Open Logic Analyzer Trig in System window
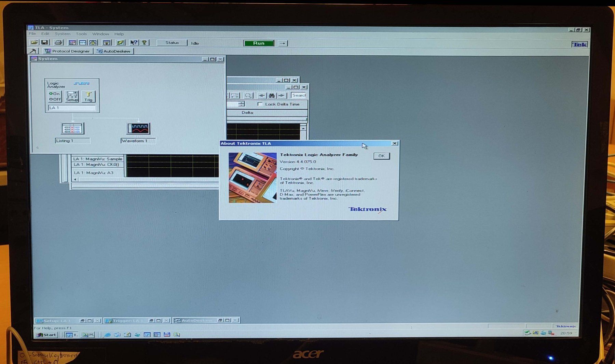 point(88,96)
